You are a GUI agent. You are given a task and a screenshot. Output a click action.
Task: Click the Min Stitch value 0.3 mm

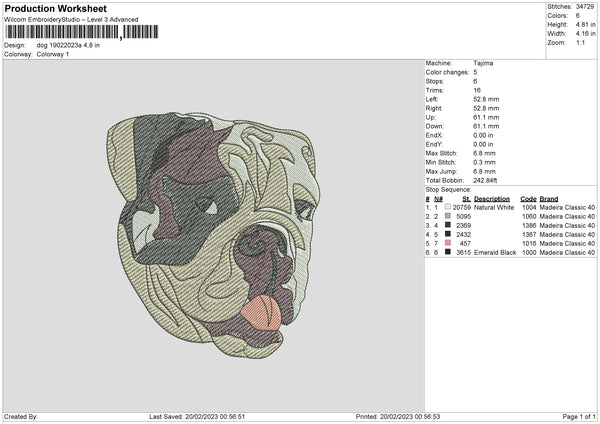point(484,162)
